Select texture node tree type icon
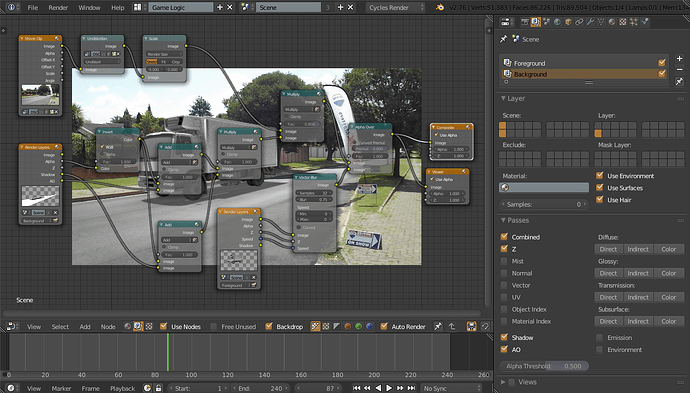Viewport: 690px width, 393px height. [149, 327]
